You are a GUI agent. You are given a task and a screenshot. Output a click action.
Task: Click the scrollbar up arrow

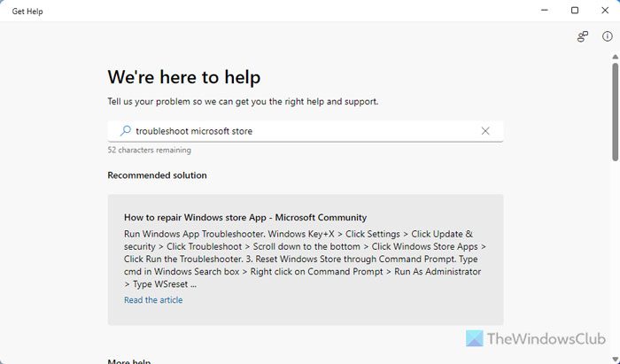[616, 58]
